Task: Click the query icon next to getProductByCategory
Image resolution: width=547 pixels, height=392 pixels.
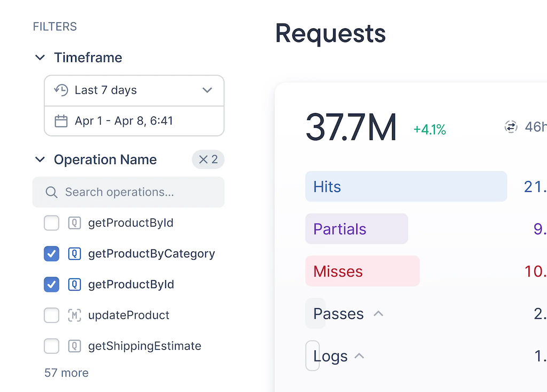Action: pos(74,254)
